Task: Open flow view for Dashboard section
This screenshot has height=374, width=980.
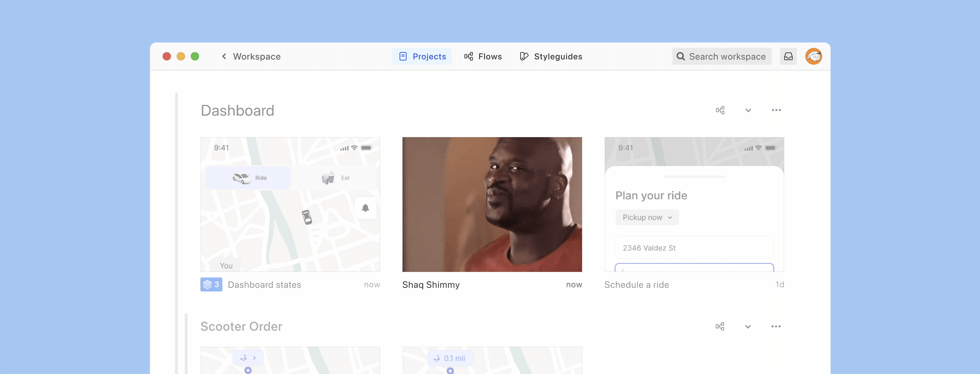Action: (x=720, y=110)
